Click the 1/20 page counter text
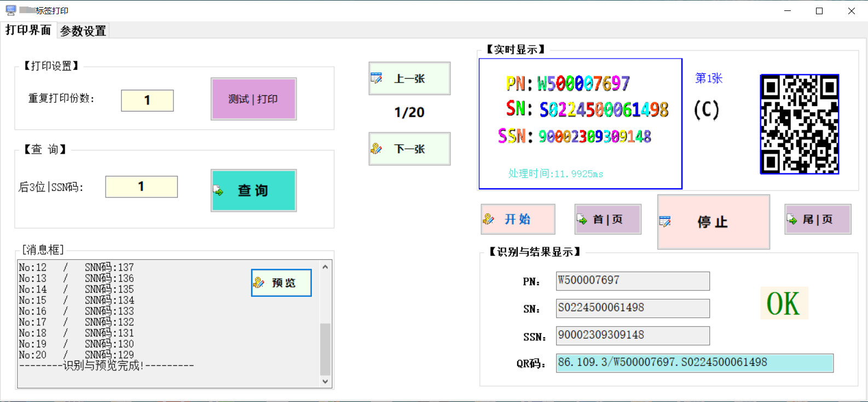 click(409, 113)
